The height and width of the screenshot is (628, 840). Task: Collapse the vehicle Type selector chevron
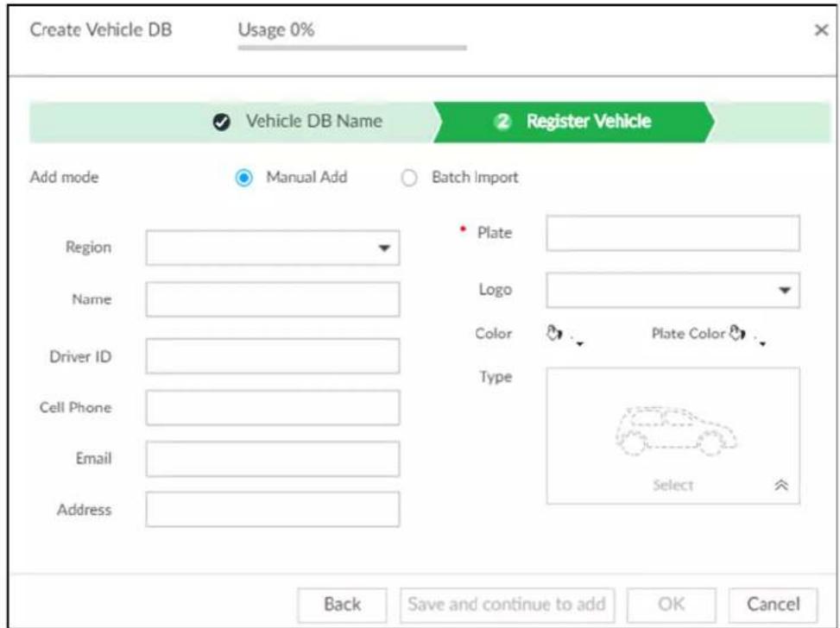(781, 485)
